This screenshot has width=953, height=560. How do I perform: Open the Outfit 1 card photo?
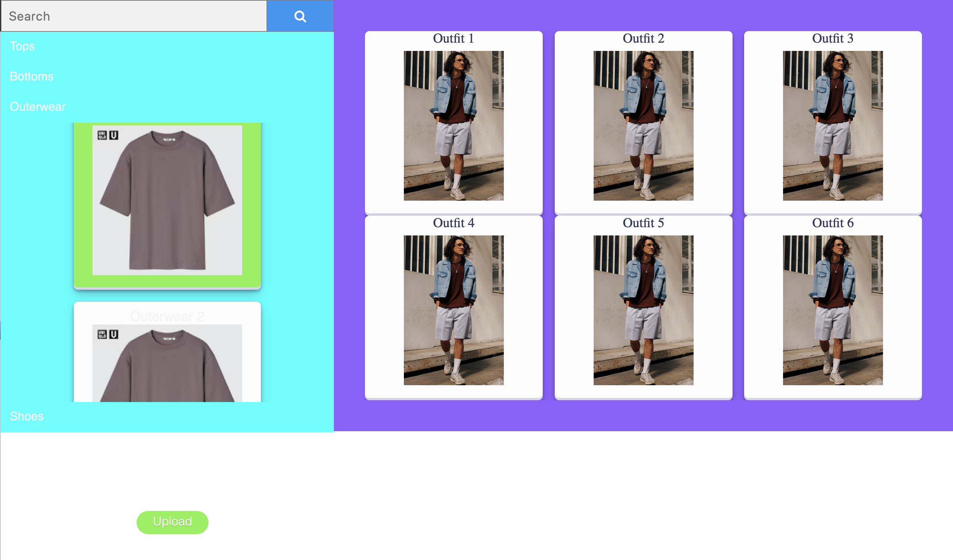(453, 125)
